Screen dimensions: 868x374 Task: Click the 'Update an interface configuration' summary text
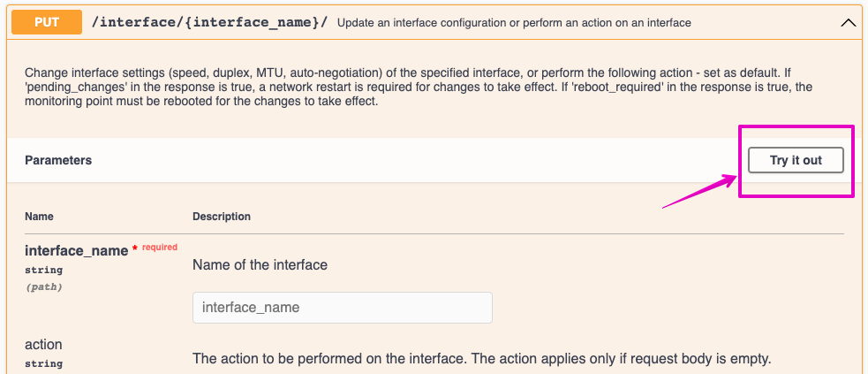514,23
